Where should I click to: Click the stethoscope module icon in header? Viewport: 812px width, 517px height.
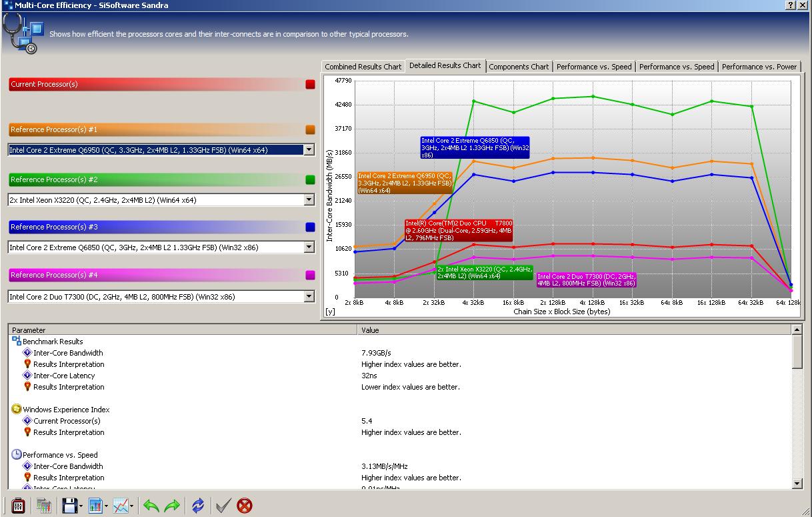point(23,33)
